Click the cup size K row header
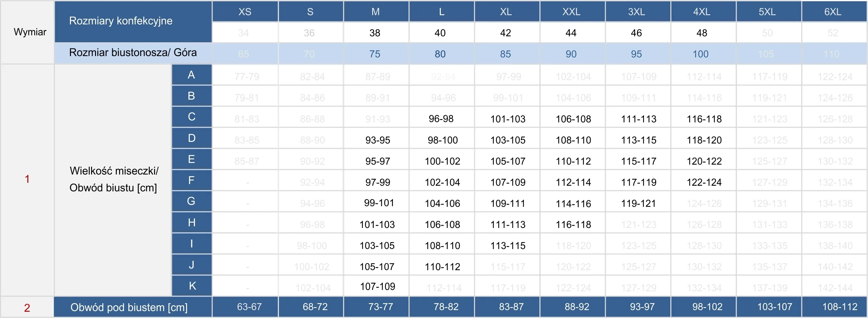868x318 pixels. pyautogui.click(x=192, y=286)
